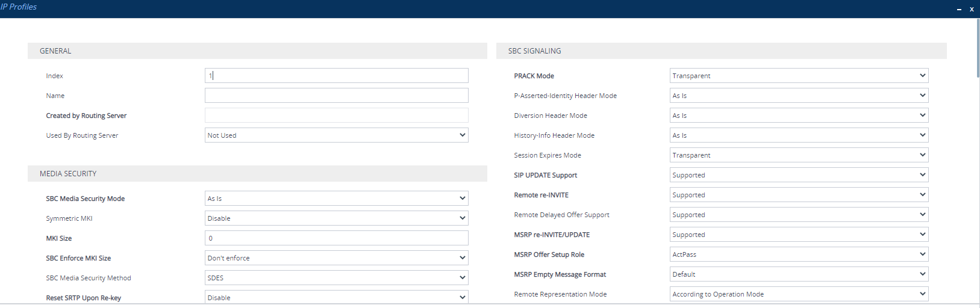Click the Index input field
980x308 pixels.
(336, 76)
